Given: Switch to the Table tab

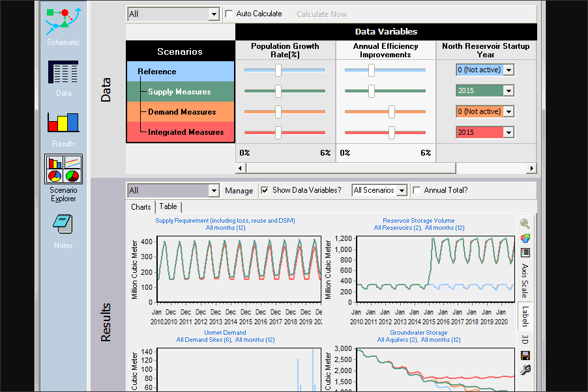Looking at the screenshot, I should tap(168, 206).
